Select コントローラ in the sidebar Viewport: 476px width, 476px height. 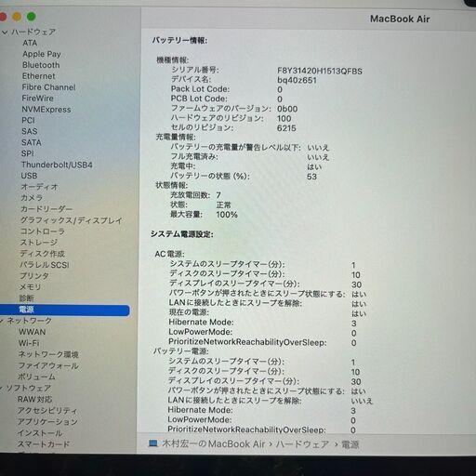point(43,231)
